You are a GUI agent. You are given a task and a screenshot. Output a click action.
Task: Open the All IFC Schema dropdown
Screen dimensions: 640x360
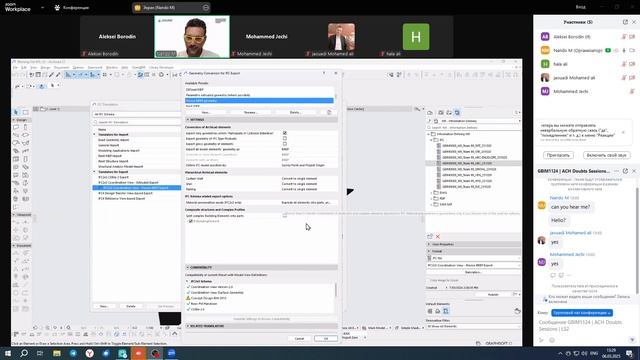coord(137,114)
